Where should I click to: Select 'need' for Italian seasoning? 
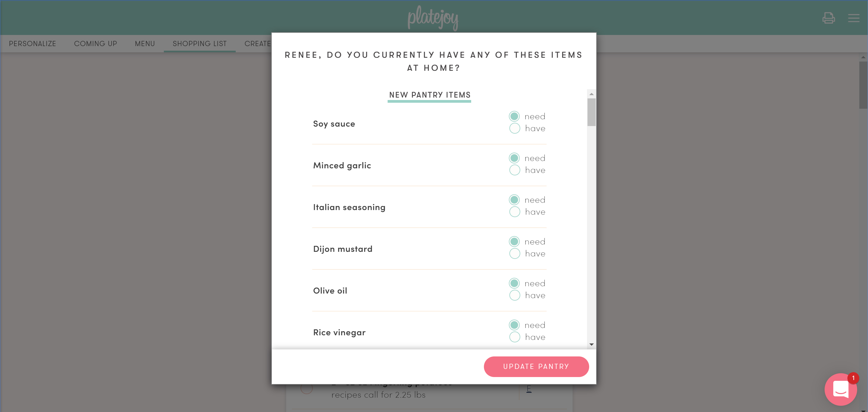[x=514, y=200]
